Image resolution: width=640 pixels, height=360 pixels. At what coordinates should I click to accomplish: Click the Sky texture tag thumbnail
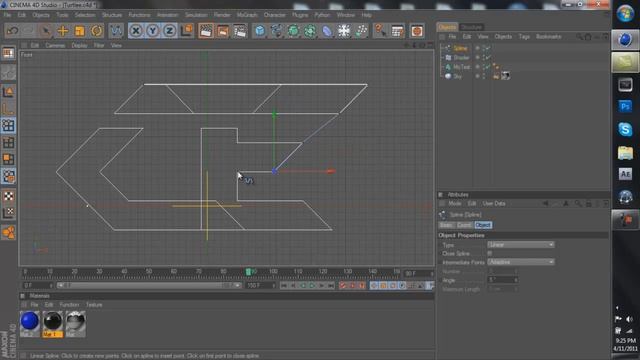click(x=505, y=76)
